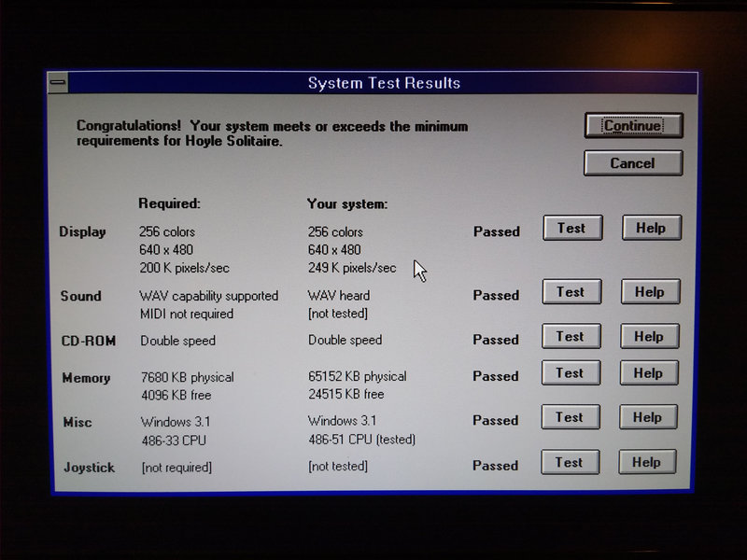Show Help for Sound requirements
Viewport: 747px width, 560px height.
[x=650, y=292]
